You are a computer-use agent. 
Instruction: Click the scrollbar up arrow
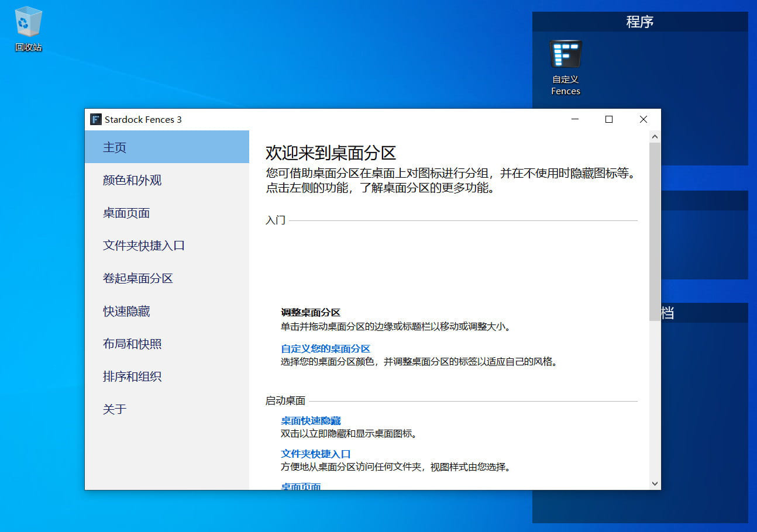[654, 136]
